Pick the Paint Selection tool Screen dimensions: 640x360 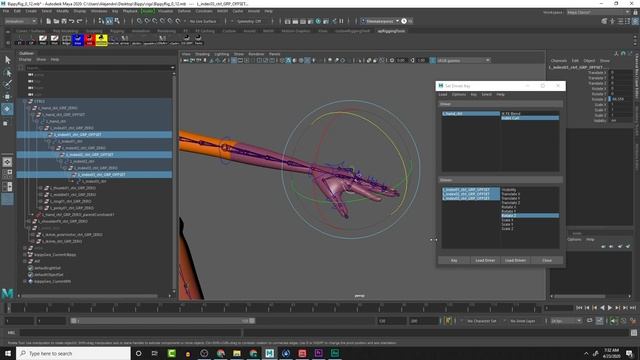[7, 84]
